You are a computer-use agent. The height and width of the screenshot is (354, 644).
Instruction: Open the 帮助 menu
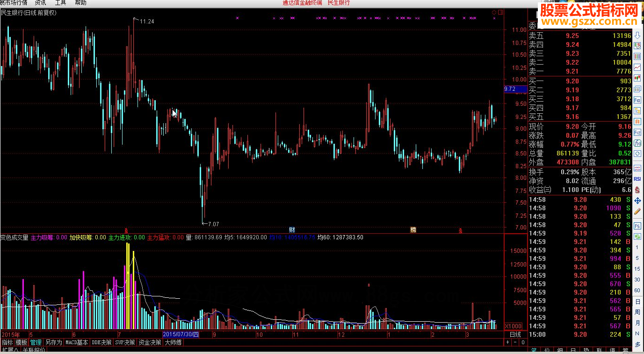80,2
